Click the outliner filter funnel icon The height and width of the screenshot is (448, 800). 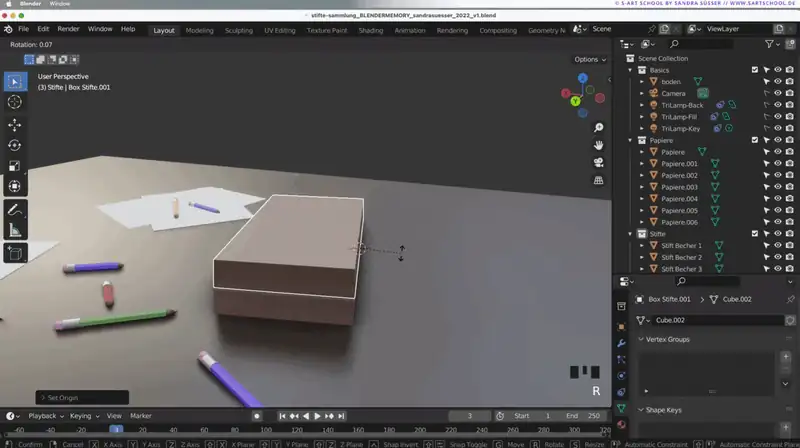pyautogui.click(x=769, y=44)
